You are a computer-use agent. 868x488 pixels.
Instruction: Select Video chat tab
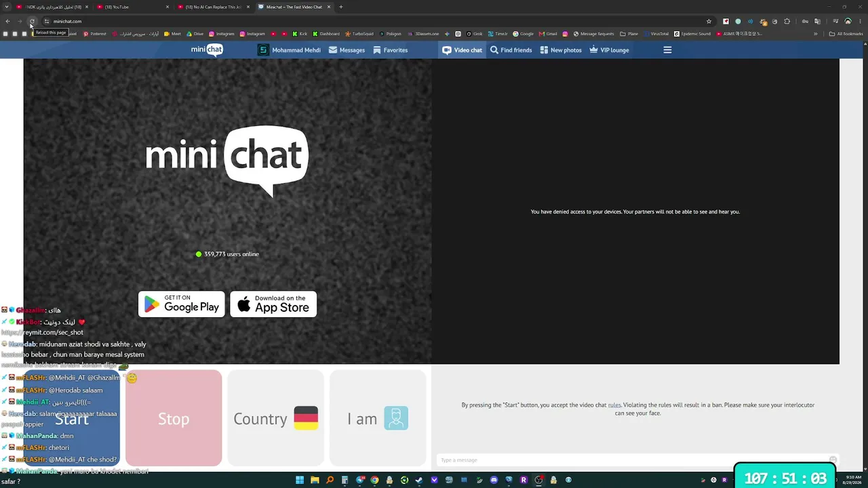(x=462, y=50)
